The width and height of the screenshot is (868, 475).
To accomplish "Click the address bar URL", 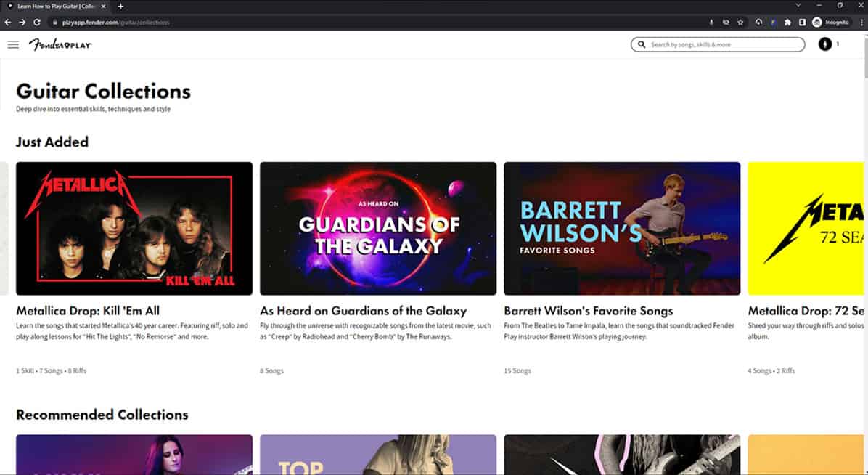I will click(115, 23).
